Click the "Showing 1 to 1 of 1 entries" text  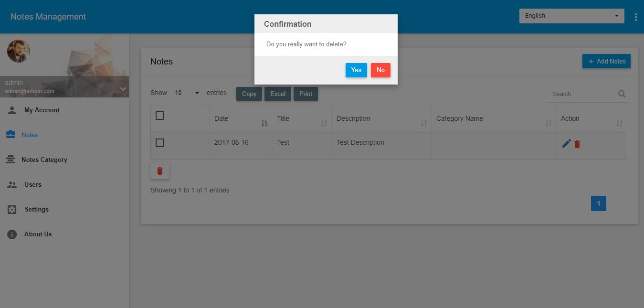(x=190, y=190)
